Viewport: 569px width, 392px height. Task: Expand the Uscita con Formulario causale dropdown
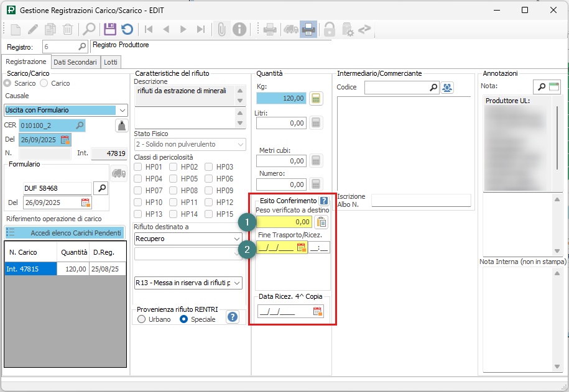122,111
